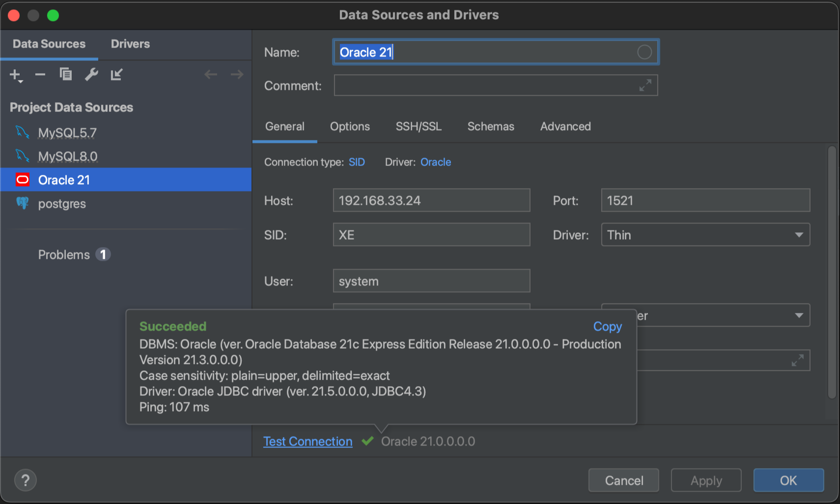This screenshot has width=840, height=504.
Task: Open the SSH/SSL tab
Action: pyautogui.click(x=419, y=126)
